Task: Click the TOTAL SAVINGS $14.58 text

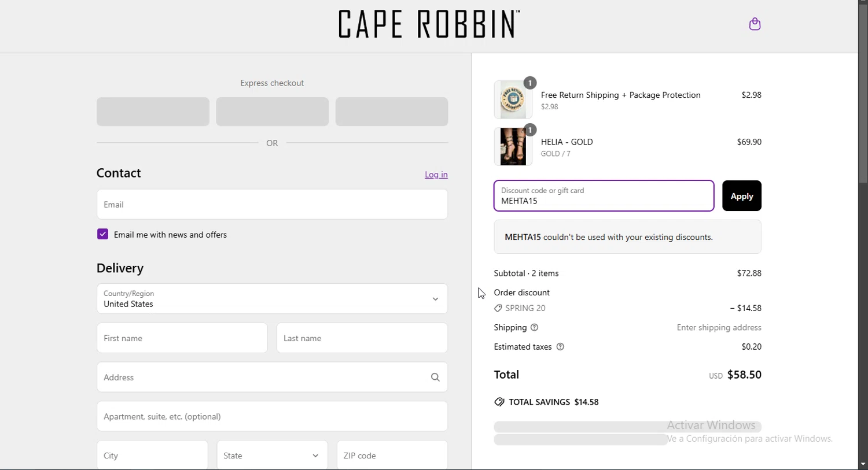Action: [x=554, y=402]
